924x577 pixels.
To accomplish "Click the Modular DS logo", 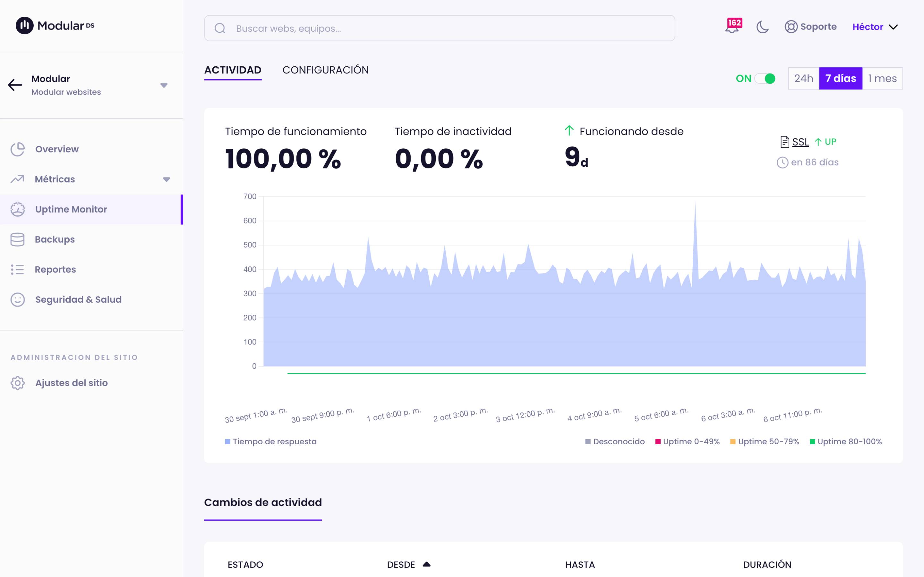I will (55, 26).
